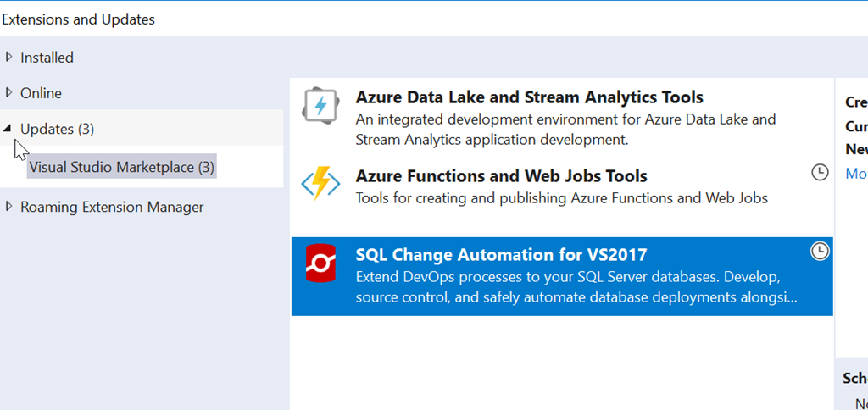Click the clock icon beside Azure Functions
Viewport: 868px width, 410px height.
coord(820,172)
